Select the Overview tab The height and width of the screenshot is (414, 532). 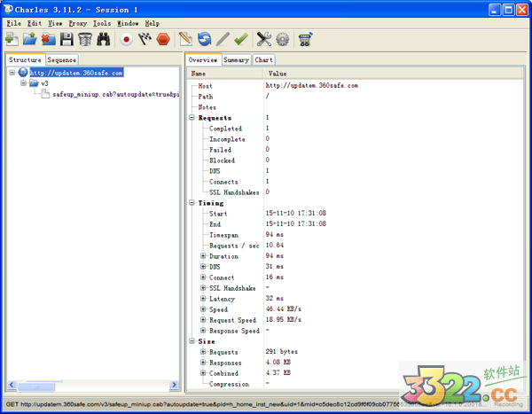point(203,59)
